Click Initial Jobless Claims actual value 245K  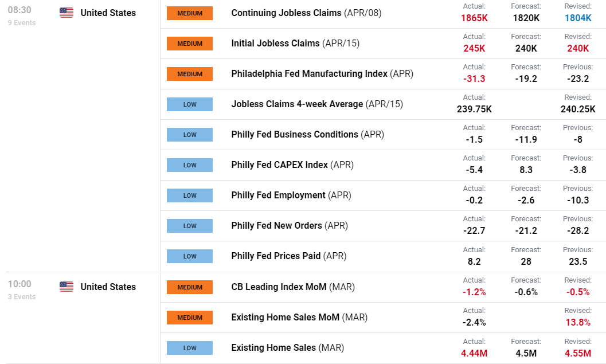[x=474, y=48]
